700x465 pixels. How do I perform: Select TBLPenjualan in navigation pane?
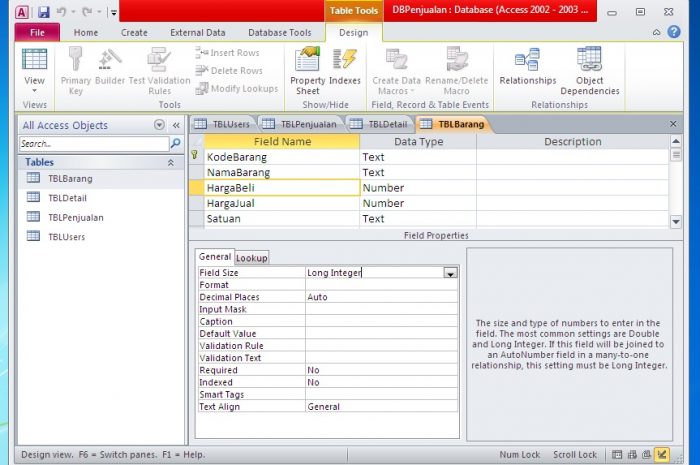(x=75, y=217)
